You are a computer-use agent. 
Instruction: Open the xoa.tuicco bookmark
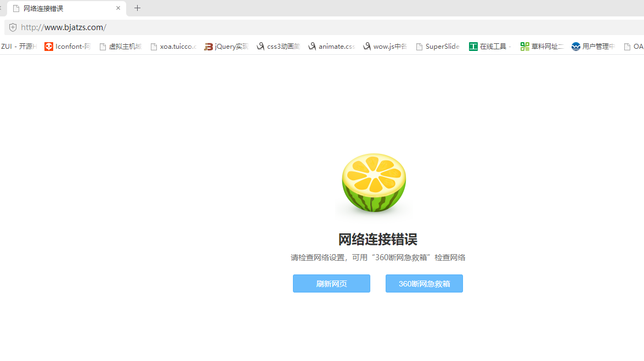[x=173, y=47]
